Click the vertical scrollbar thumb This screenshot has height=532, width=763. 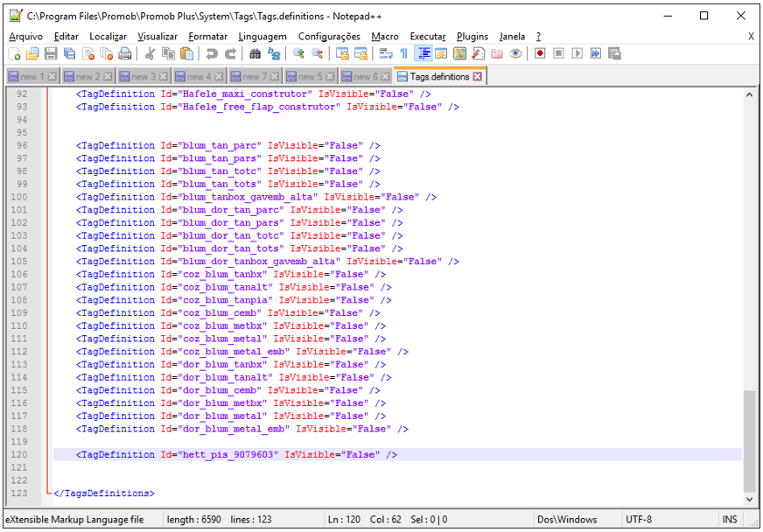[x=748, y=440]
